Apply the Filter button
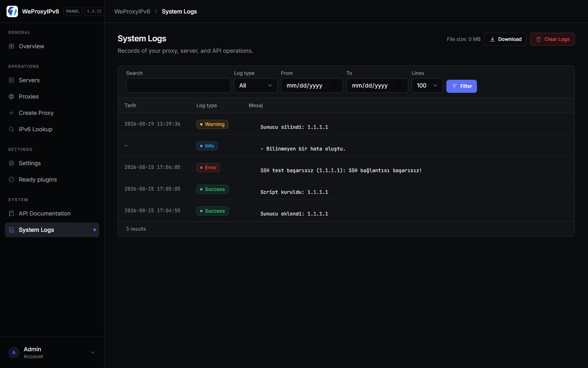Screen dimensions: 588x368 click(461, 86)
